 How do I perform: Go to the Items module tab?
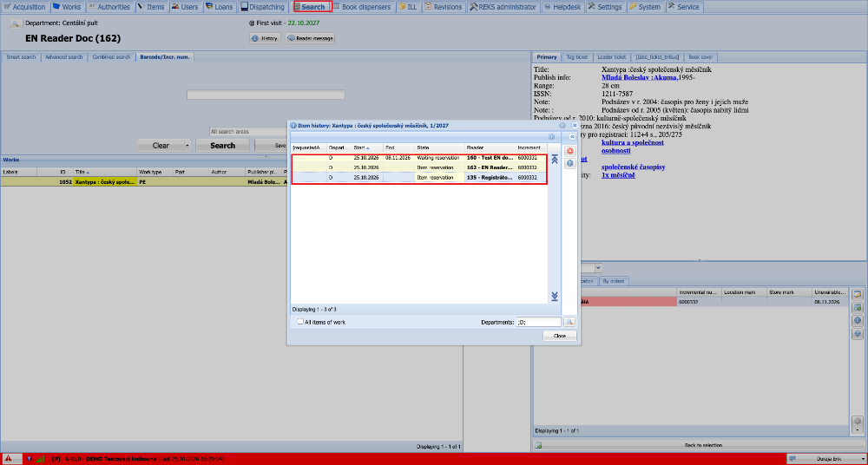click(x=151, y=7)
